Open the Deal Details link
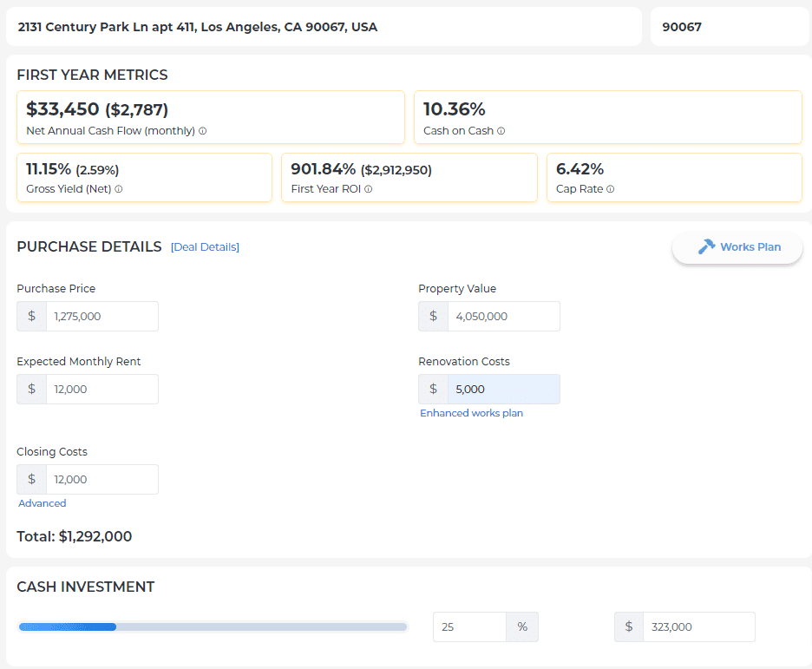The height and width of the screenshot is (669, 812). pos(205,247)
